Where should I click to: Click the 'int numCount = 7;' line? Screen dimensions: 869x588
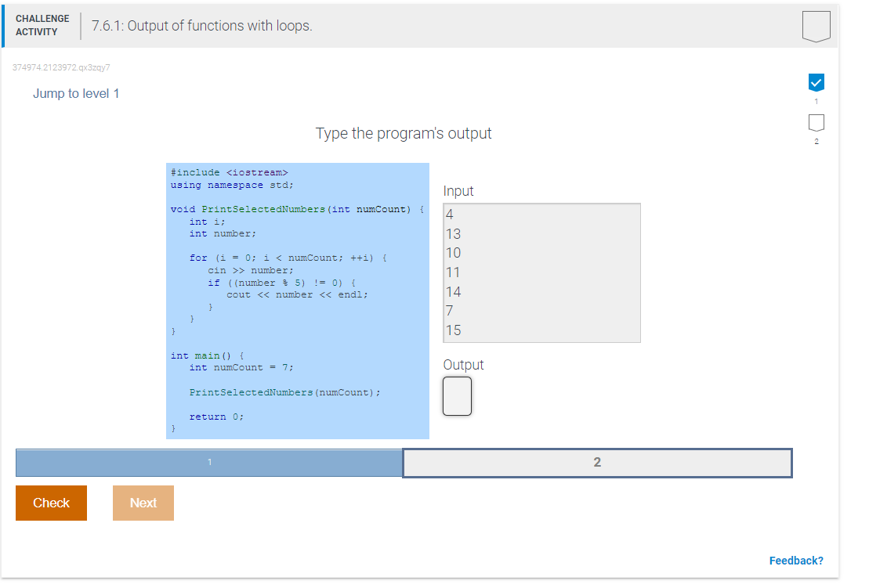click(x=241, y=368)
